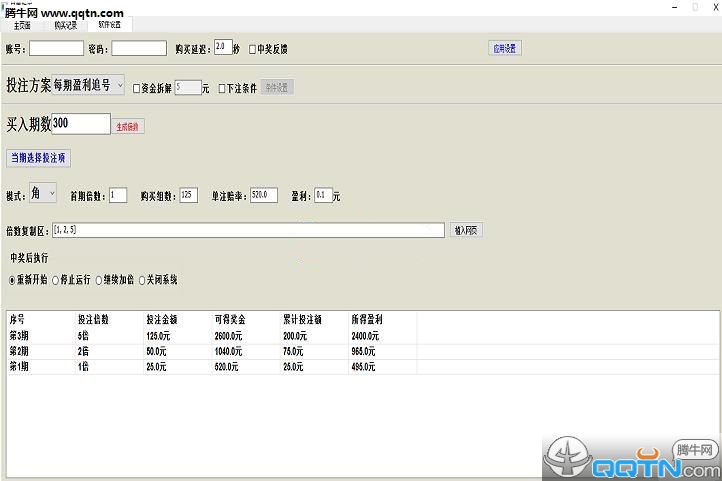Image resolution: width=722 pixels, height=481 pixels.
Task: Click the 账号 input field
Action: click(x=56, y=48)
